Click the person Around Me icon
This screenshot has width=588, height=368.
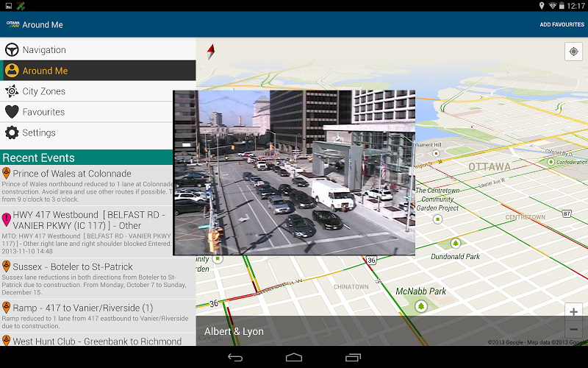(12, 70)
